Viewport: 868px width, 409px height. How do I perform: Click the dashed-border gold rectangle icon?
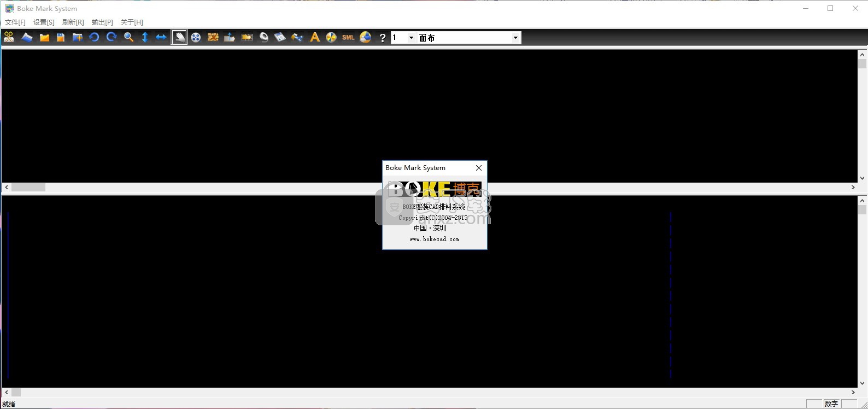pos(247,37)
